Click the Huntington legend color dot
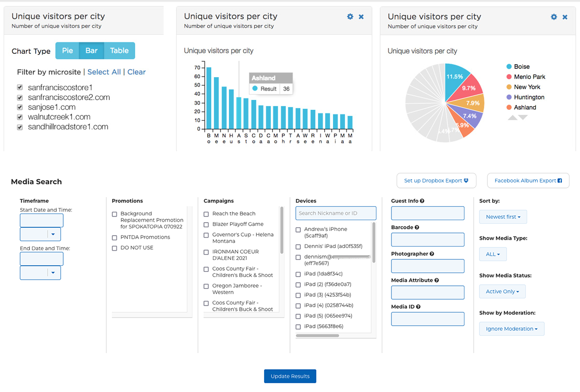 [509, 97]
